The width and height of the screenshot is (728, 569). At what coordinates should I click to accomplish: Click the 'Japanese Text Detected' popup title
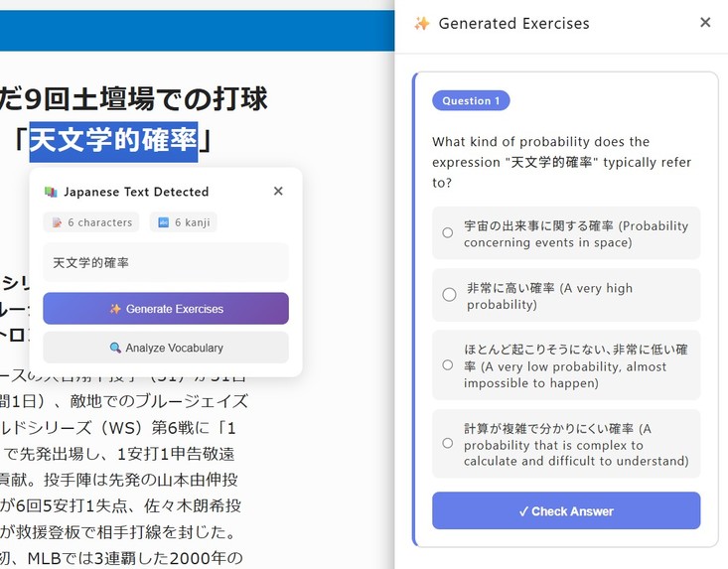[136, 192]
